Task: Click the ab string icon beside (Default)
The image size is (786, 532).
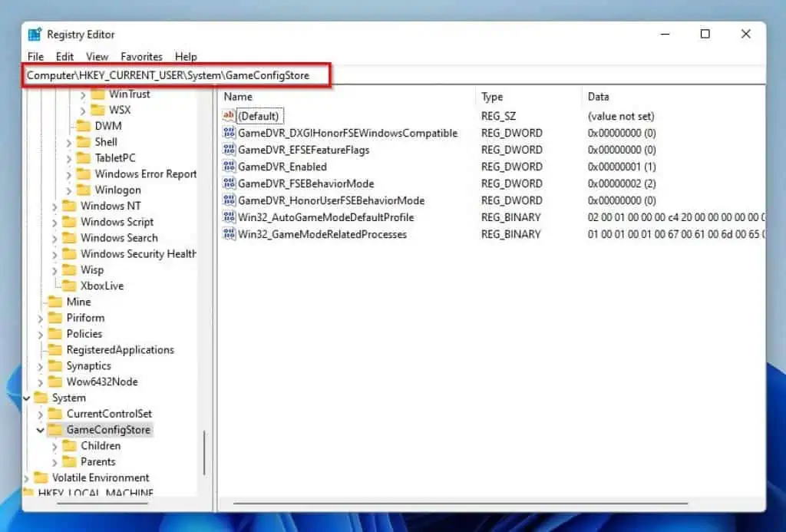Action: point(229,116)
